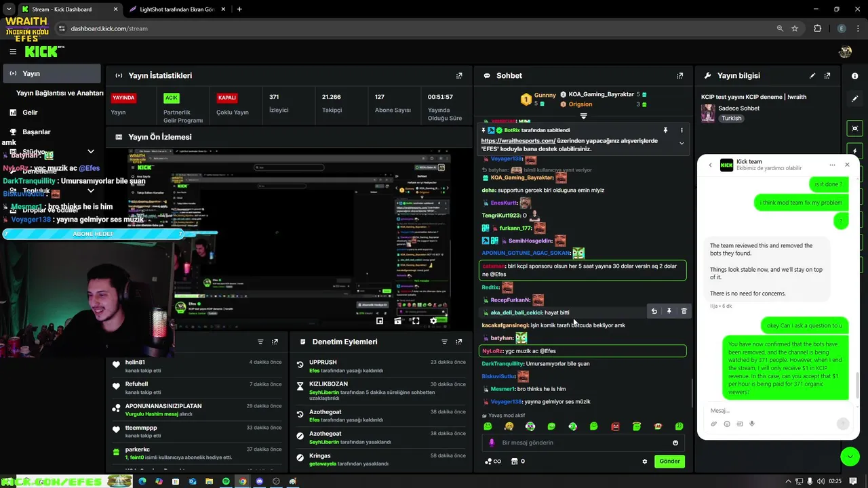Open a new browser tab
868x488 pixels.
(239, 9)
